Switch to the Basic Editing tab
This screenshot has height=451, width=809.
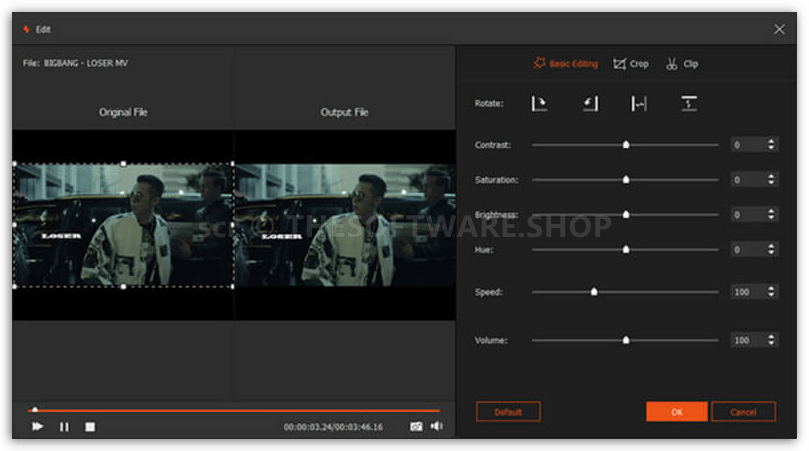coord(565,63)
